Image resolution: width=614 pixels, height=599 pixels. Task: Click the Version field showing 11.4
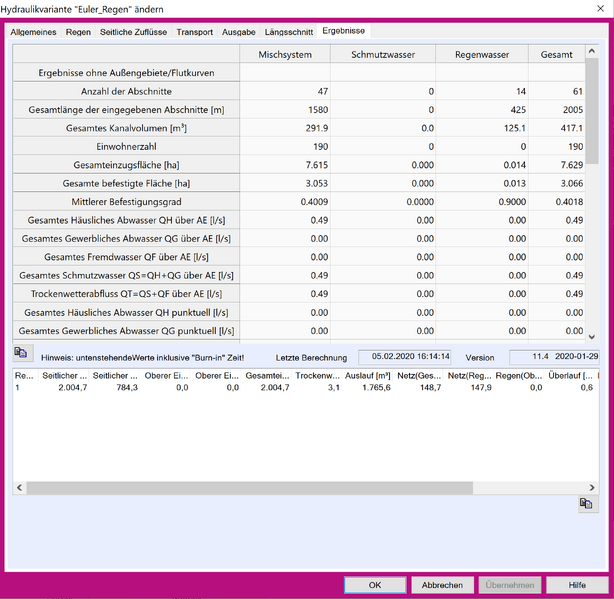[554, 357]
